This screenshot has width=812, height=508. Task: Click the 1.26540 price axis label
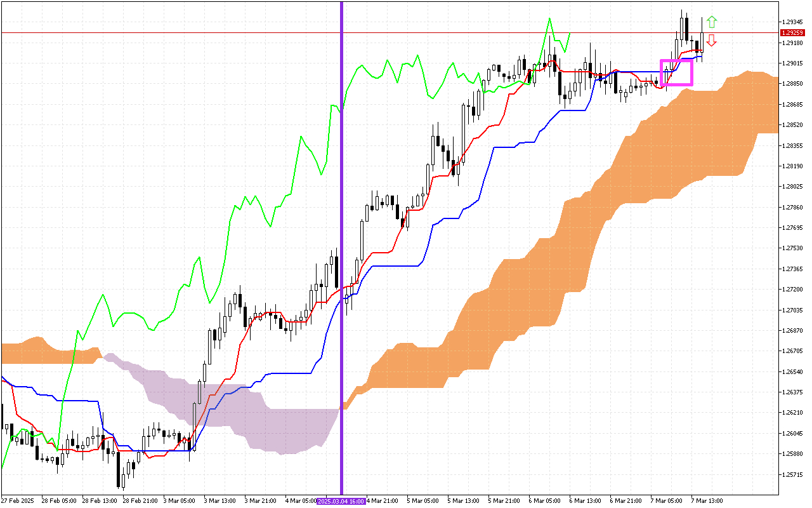click(794, 372)
